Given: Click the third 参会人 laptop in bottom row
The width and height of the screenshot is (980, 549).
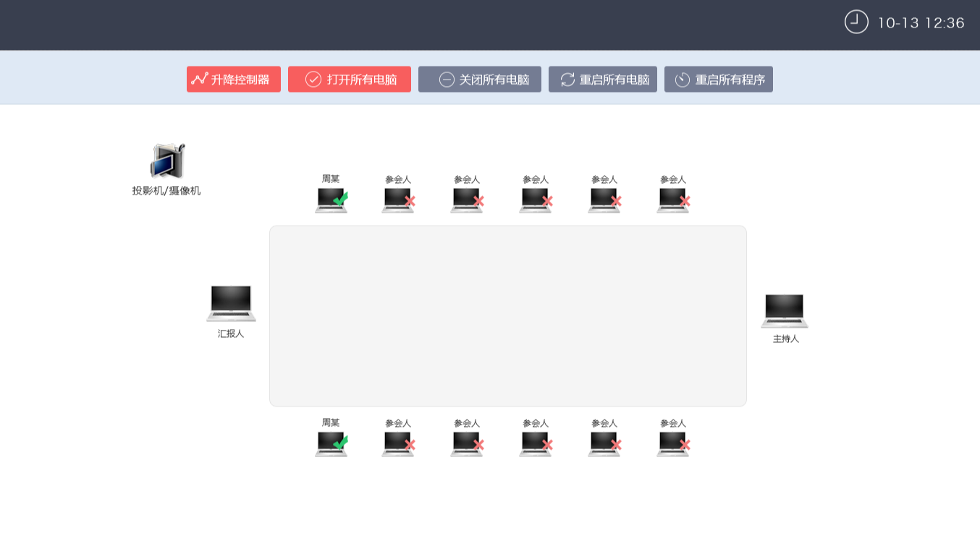Looking at the screenshot, I should tap(535, 444).
